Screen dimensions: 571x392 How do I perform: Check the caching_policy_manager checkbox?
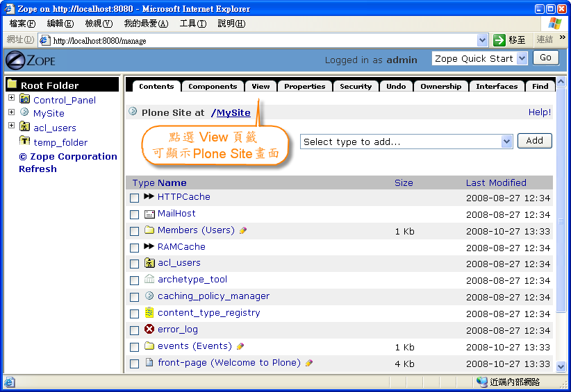[134, 298]
